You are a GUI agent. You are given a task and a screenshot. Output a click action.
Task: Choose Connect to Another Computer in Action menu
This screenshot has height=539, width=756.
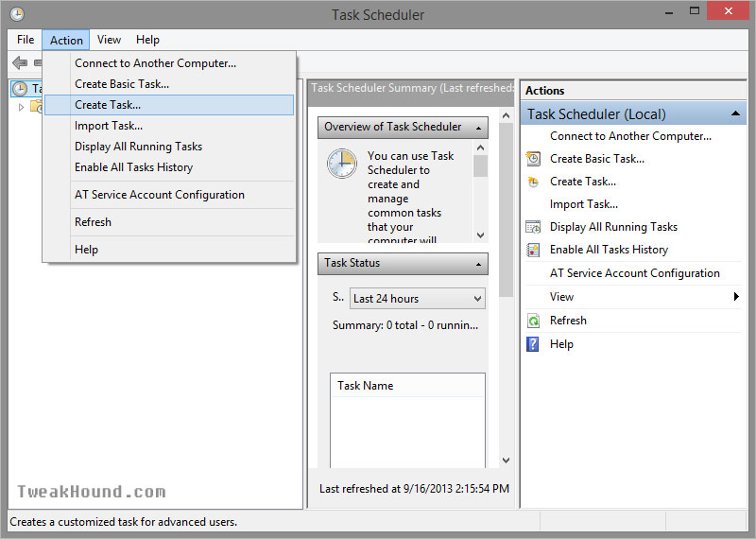click(169, 63)
